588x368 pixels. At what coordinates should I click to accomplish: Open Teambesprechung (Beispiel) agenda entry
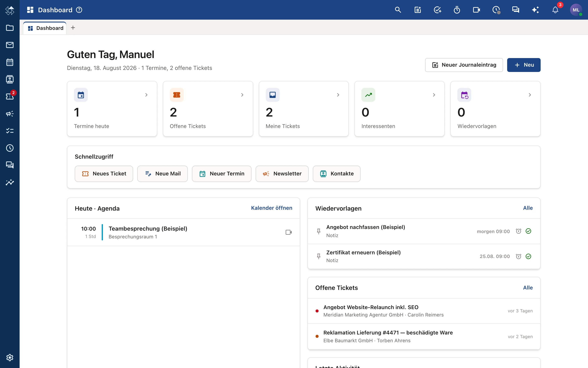[184, 232]
